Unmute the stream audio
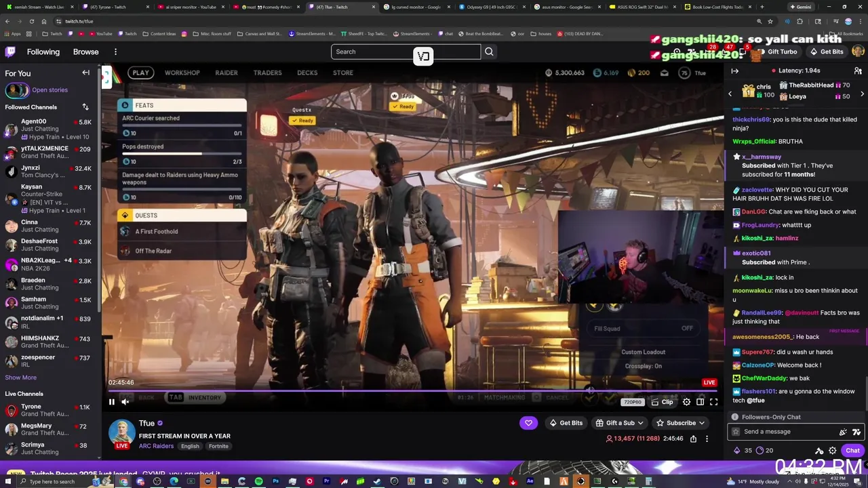 tap(125, 402)
